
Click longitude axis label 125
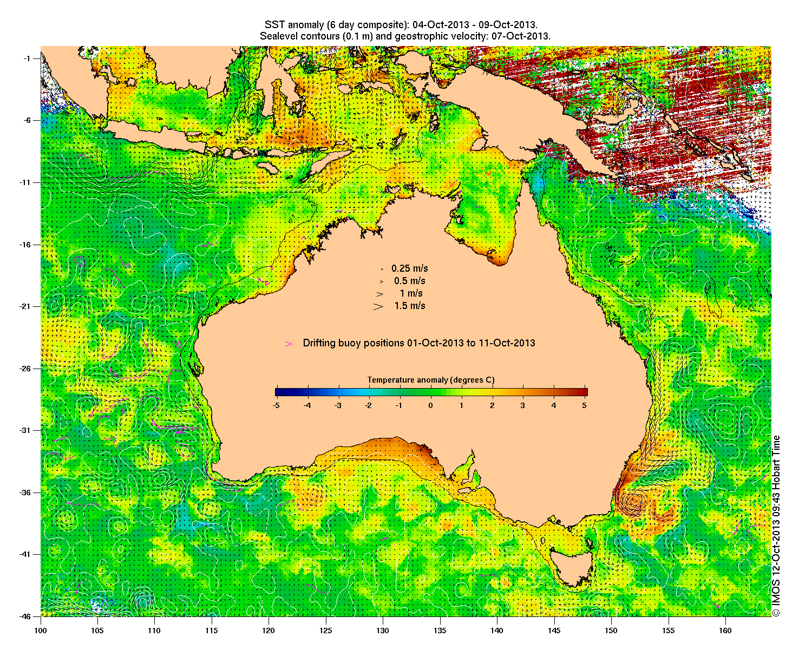[x=326, y=631]
